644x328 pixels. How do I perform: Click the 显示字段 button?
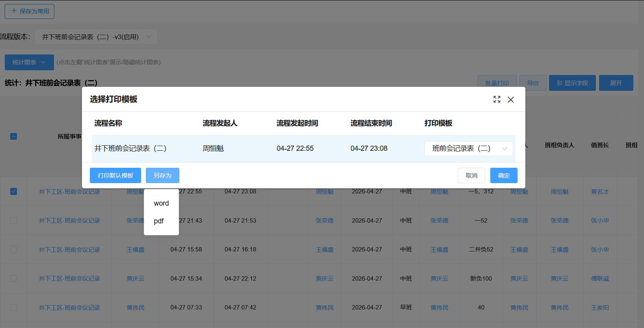572,83
